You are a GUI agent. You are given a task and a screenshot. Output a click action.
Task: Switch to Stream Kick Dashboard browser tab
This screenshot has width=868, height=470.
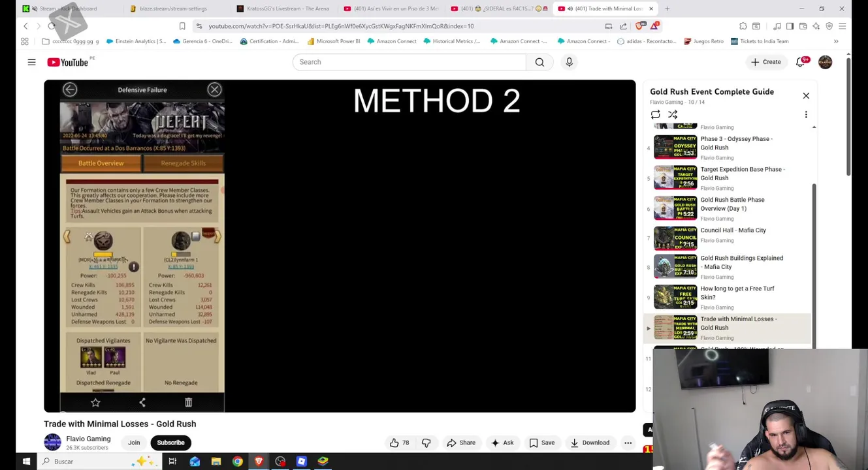click(68, 8)
